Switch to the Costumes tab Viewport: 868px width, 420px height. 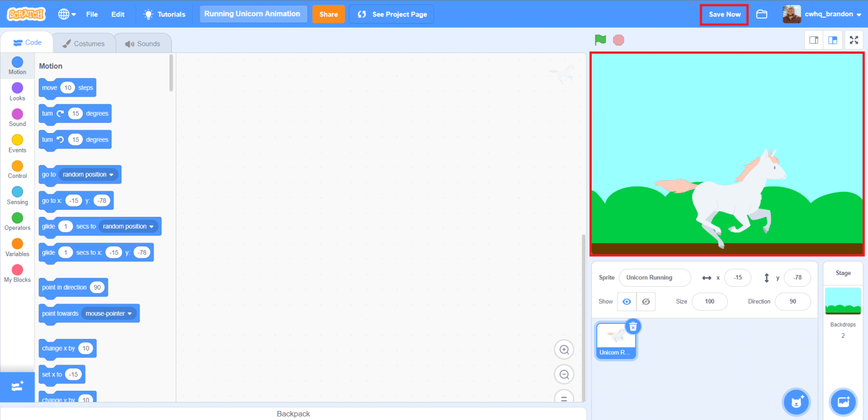(84, 42)
